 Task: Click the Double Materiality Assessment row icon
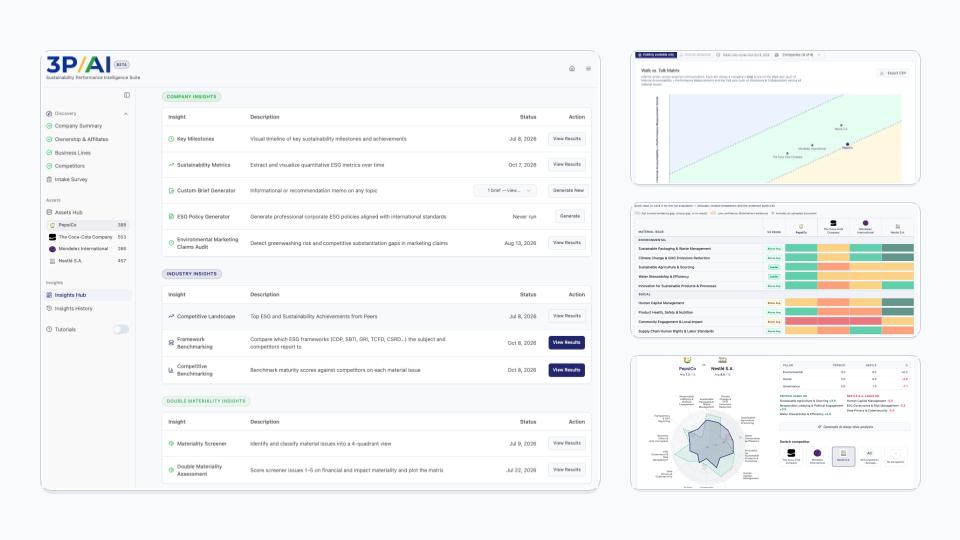click(x=171, y=470)
